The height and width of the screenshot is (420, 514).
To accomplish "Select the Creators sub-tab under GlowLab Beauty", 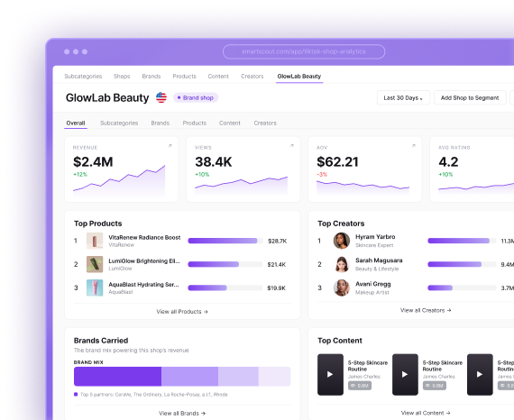I will coord(265,123).
